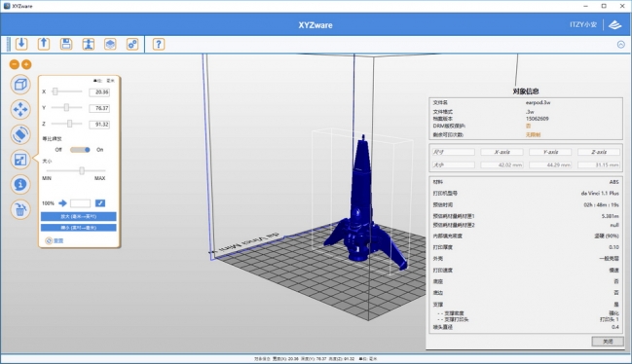This screenshot has height=364, width=632.
Task: Click the empty percentage input field
Action: click(x=80, y=203)
